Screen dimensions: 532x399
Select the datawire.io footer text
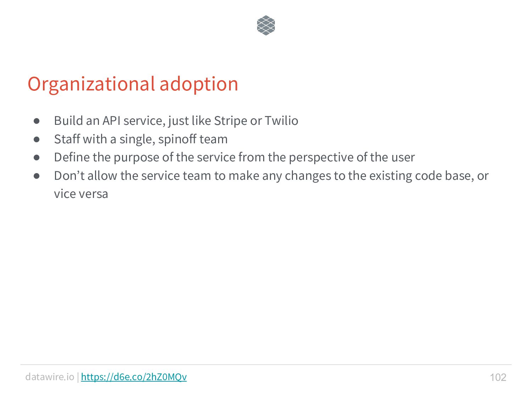pos(50,377)
